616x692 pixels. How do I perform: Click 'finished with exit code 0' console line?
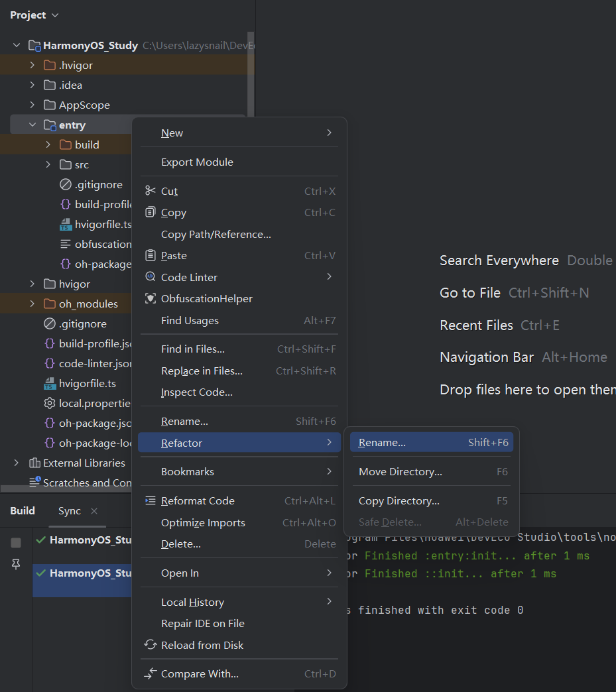(x=441, y=610)
